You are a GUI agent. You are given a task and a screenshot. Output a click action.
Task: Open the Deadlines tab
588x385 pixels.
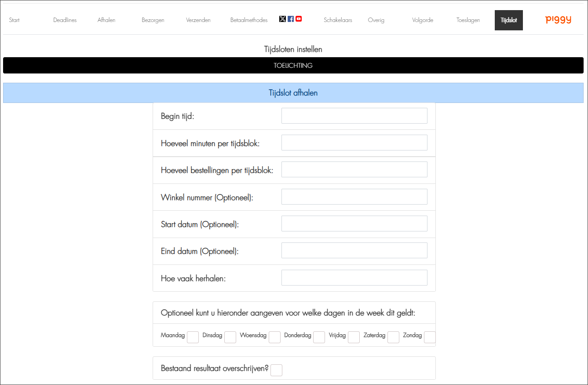click(65, 20)
